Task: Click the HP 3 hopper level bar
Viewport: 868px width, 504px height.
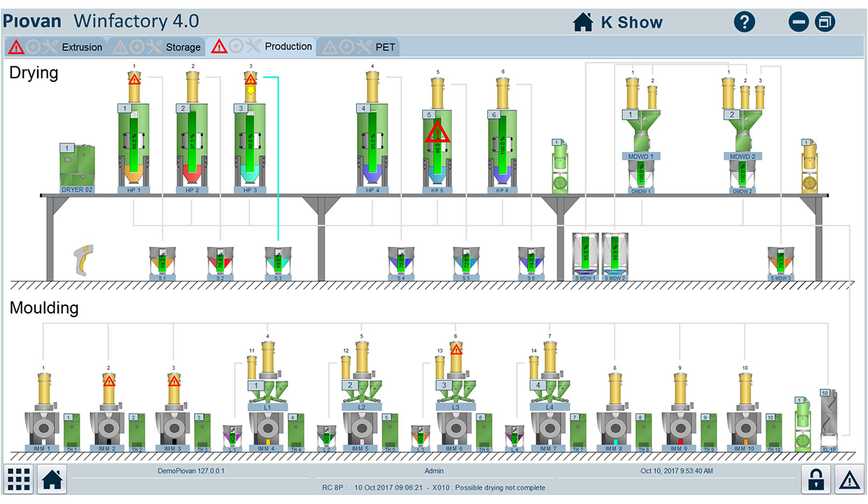Action: 250,142
